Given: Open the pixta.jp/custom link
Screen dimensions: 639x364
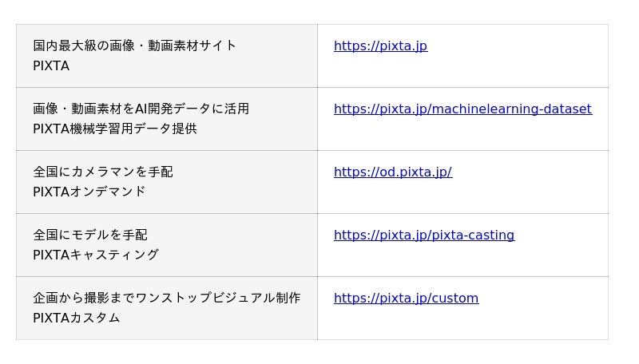Looking at the screenshot, I should (x=406, y=299).
